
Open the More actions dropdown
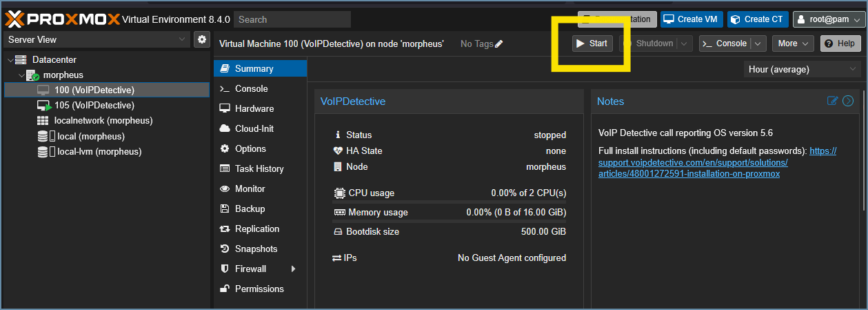click(793, 43)
